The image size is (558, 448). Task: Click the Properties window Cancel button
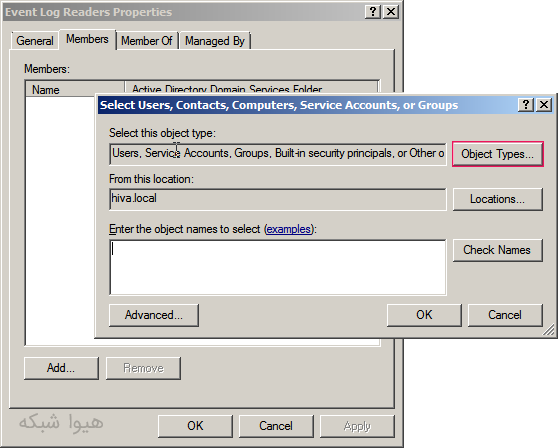point(276,426)
